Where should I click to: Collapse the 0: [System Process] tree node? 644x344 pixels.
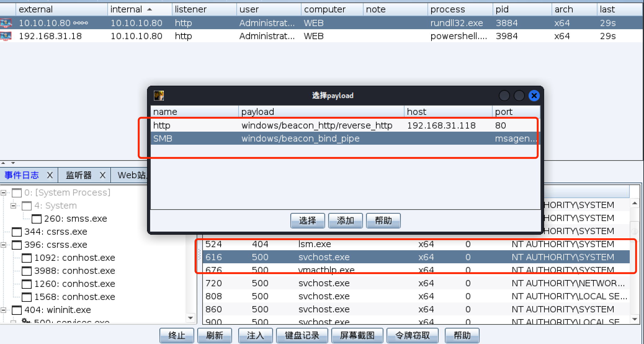pos(3,193)
